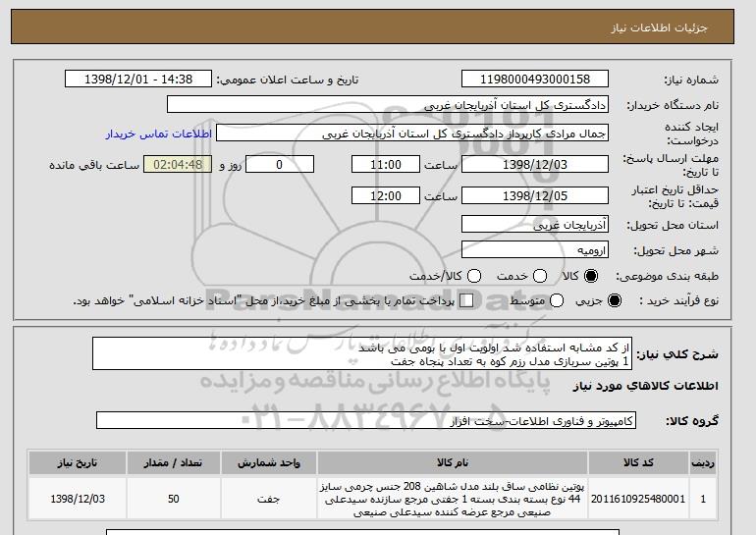This screenshot has width=756, height=535.
Task: Click the need date cell 1398/12/03 in table
Action: [x=78, y=499]
